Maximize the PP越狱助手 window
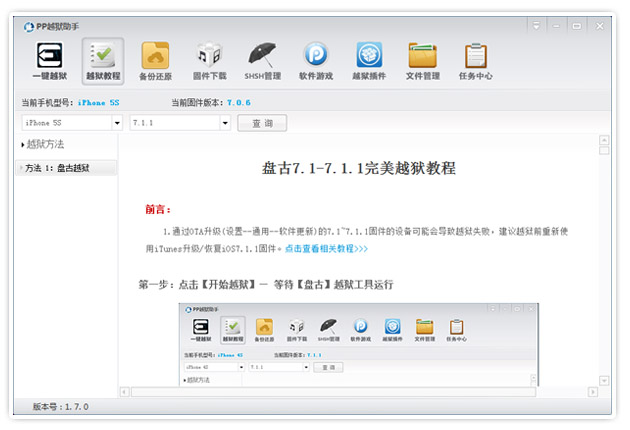 click(x=577, y=26)
